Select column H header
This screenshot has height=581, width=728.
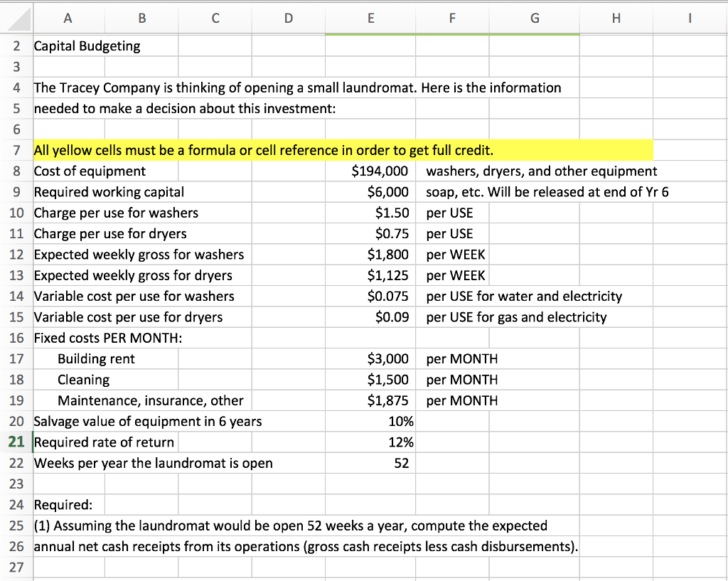(616, 18)
